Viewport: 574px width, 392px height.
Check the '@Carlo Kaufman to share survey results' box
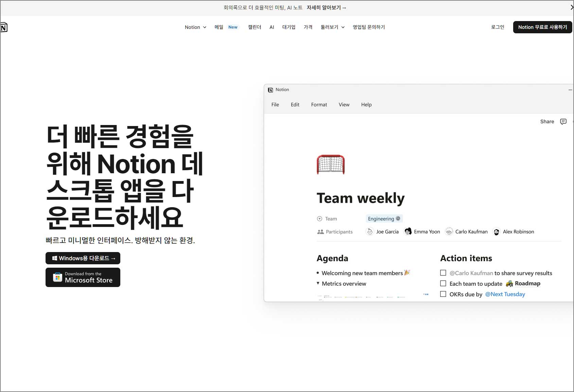tap(443, 273)
